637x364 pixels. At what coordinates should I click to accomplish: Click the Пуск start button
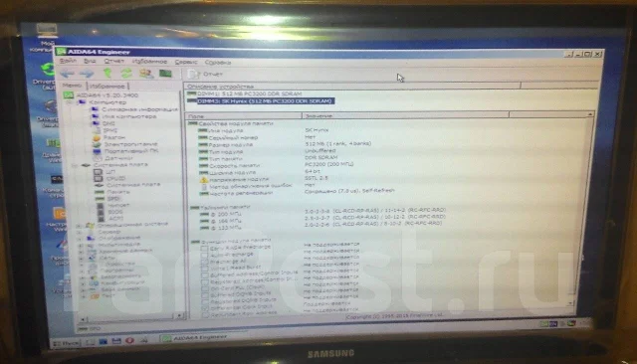(67, 343)
